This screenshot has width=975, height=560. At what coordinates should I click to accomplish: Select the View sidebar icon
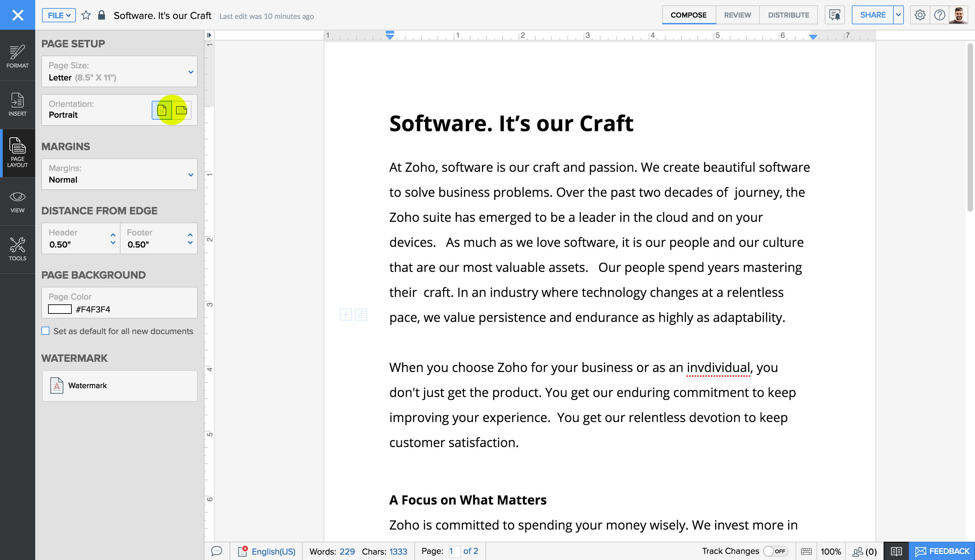(17, 202)
